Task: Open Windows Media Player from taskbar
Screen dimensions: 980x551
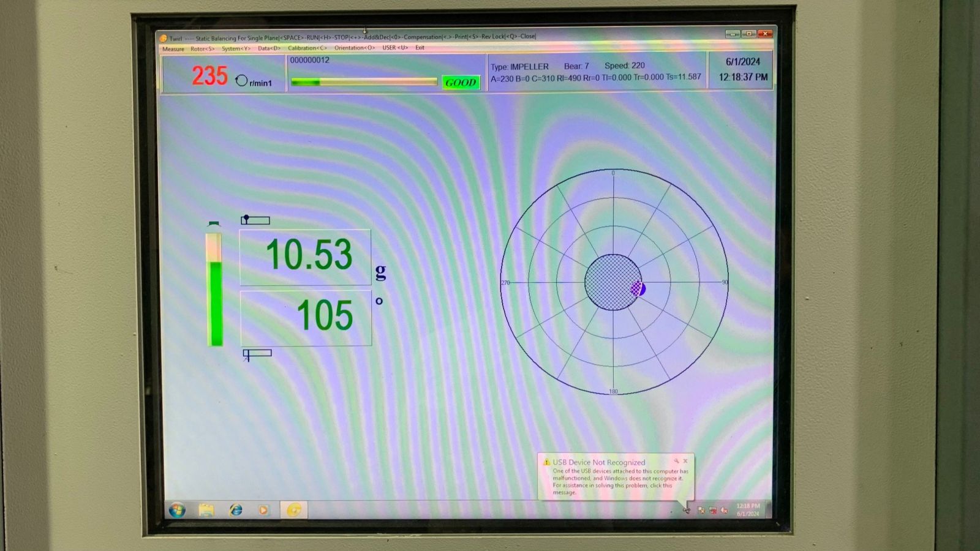Action: (264, 510)
